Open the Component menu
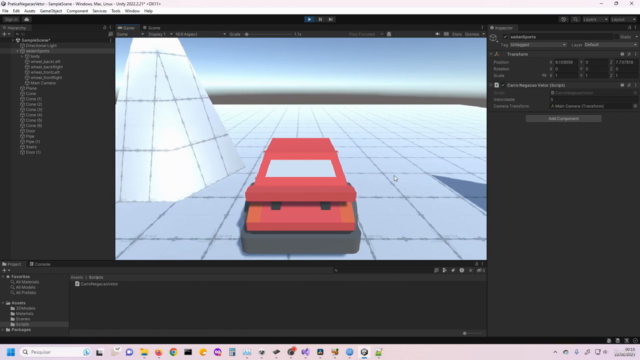The height and width of the screenshot is (360, 640). [77, 11]
